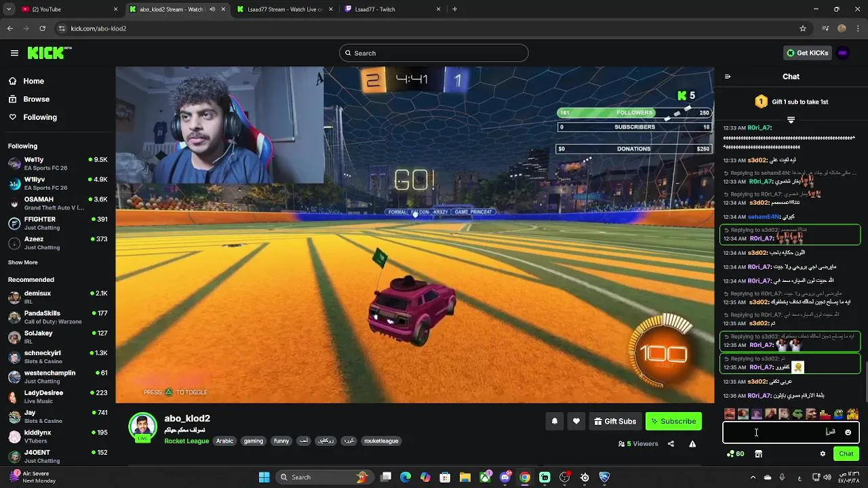Collapse the chat panel arrow
This screenshot has width=868, height=488.
(x=728, y=77)
